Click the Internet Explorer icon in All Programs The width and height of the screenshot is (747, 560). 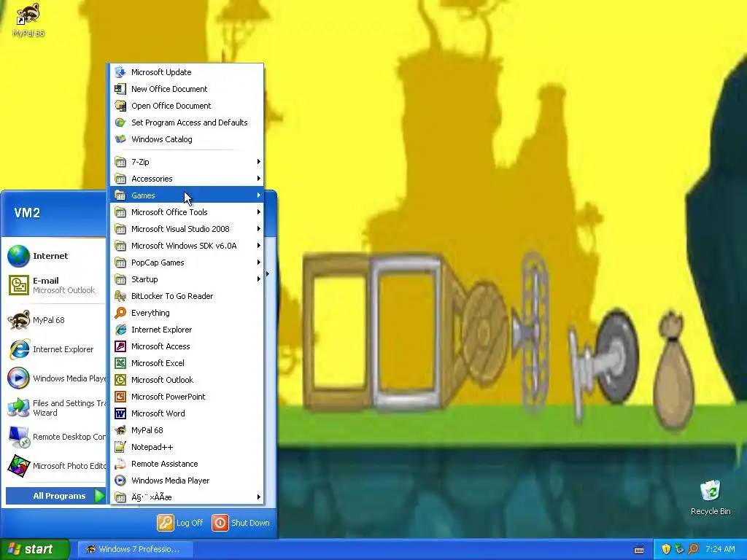point(120,330)
